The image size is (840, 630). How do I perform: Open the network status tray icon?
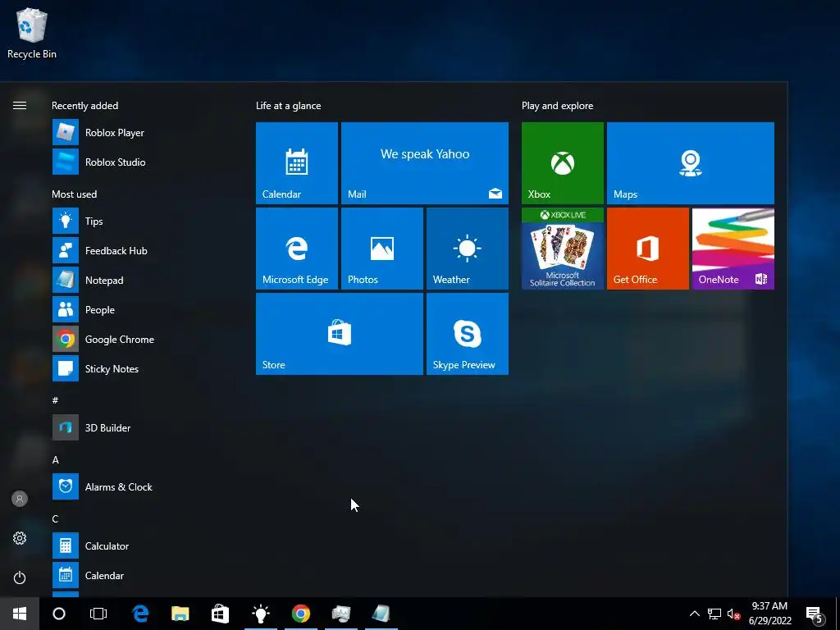[714, 614]
